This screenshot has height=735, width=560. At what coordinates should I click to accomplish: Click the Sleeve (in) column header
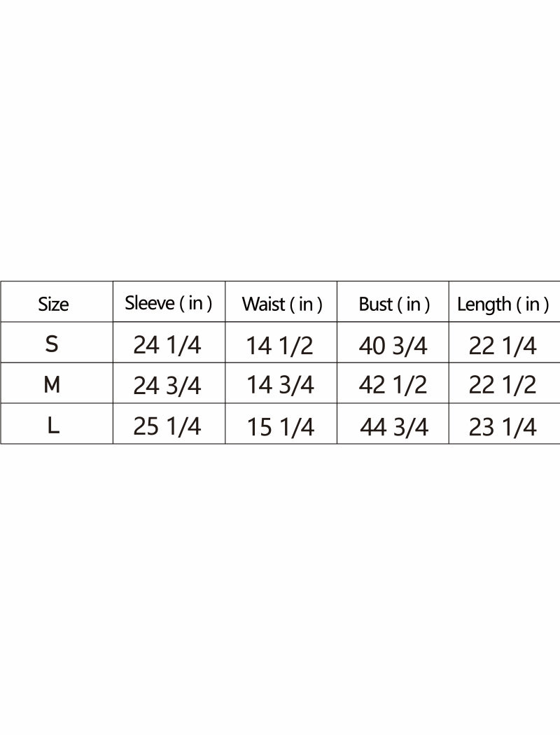coord(169,303)
